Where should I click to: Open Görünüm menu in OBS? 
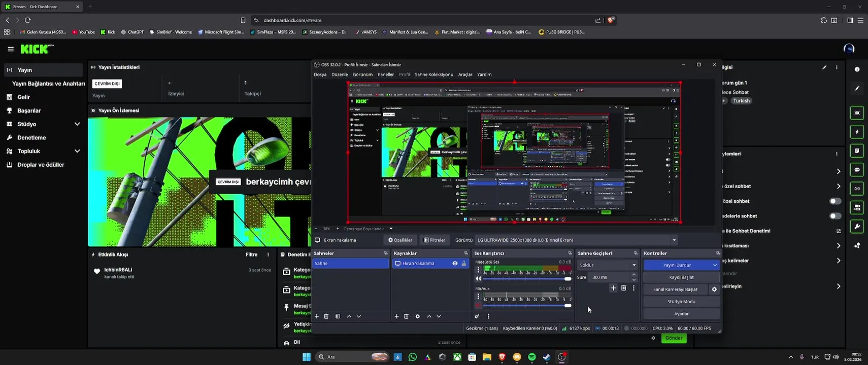(362, 75)
